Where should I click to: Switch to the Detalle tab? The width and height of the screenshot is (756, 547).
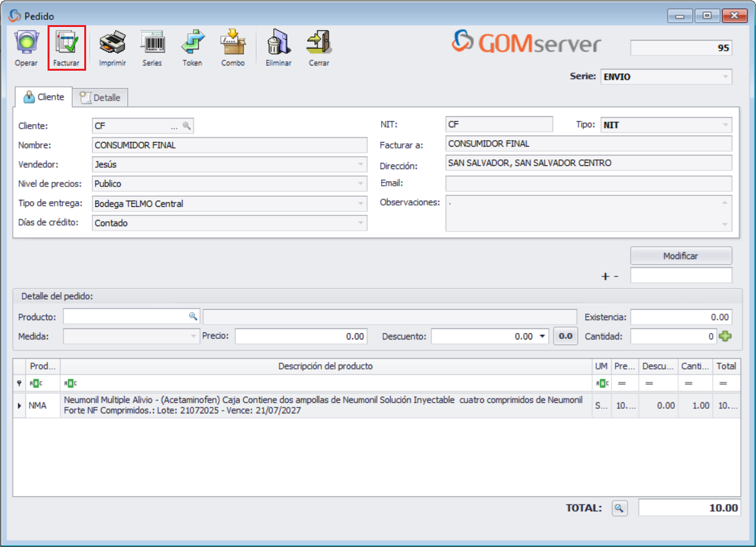tap(100, 98)
